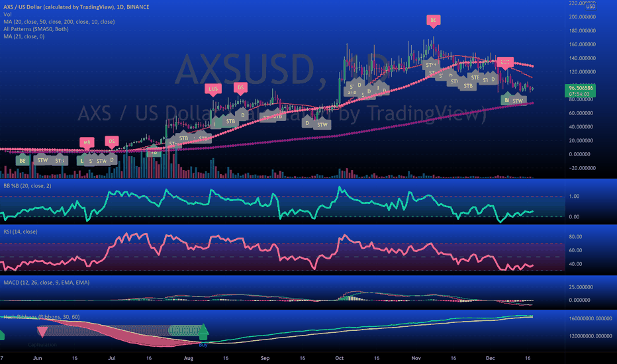617x364 pixels.
Task: Click the green Buy arrow in Hash Ribbons
Action: (x=203, y=332)
